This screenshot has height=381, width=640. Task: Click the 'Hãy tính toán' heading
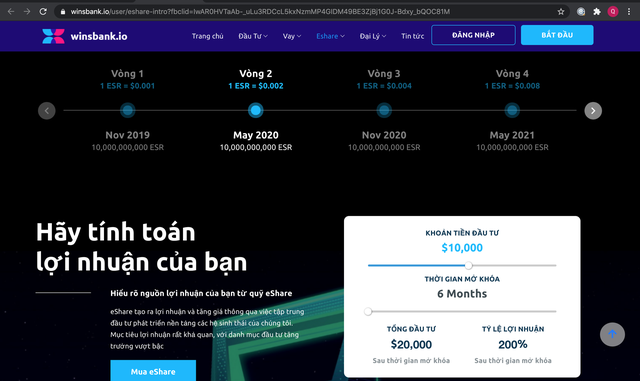[x=116, y=232]
